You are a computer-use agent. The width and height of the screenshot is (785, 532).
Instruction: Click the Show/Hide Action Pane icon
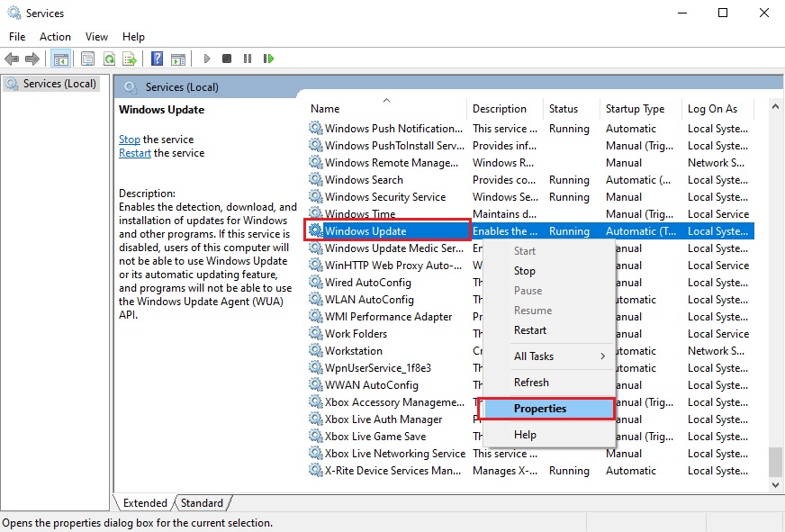178,59
